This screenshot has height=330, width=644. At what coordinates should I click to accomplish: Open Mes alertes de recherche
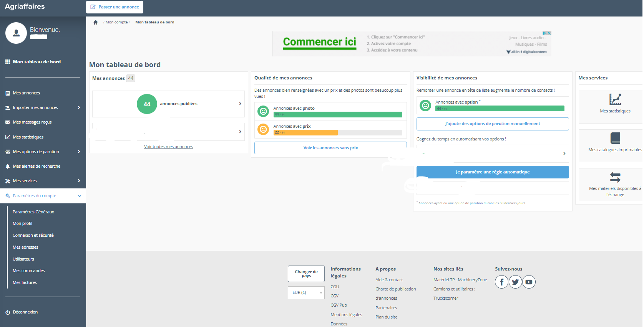pyautogui.click(x=37, y=167)
